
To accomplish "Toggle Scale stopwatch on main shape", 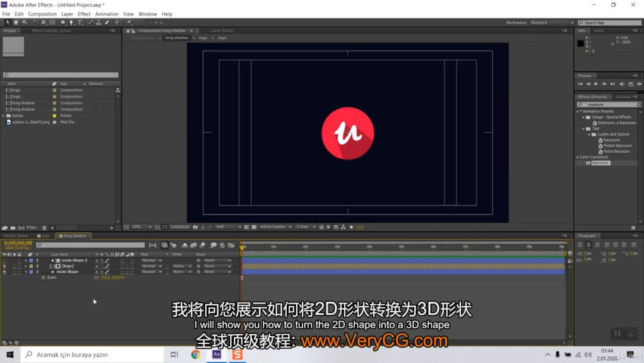I will [x=43, y=278].
